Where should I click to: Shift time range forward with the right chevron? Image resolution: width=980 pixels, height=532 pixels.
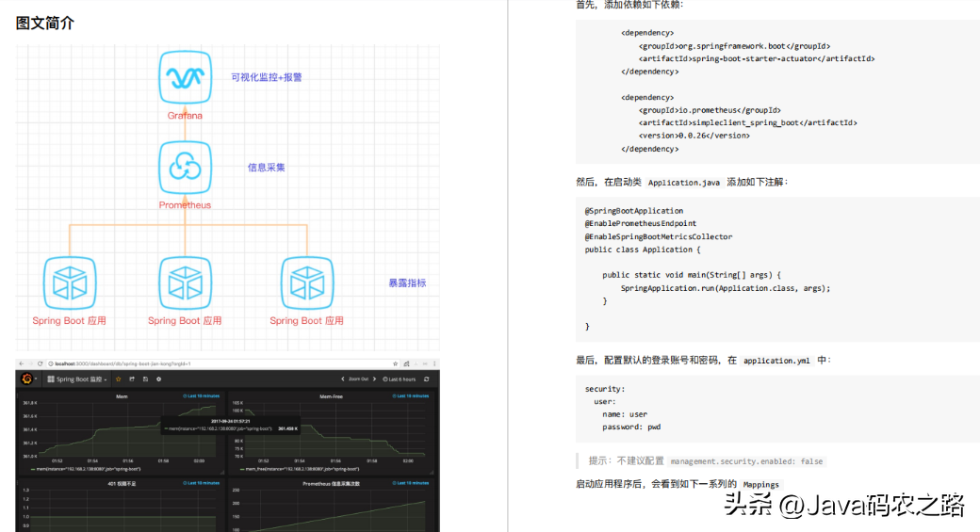374,379
